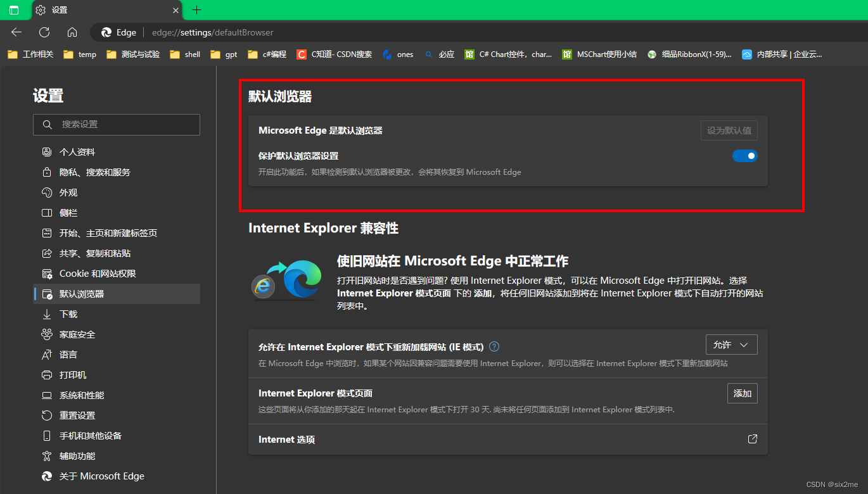Open c#编程 bookmark folder
The image size is (868, 494).
[x=267, y=54]
